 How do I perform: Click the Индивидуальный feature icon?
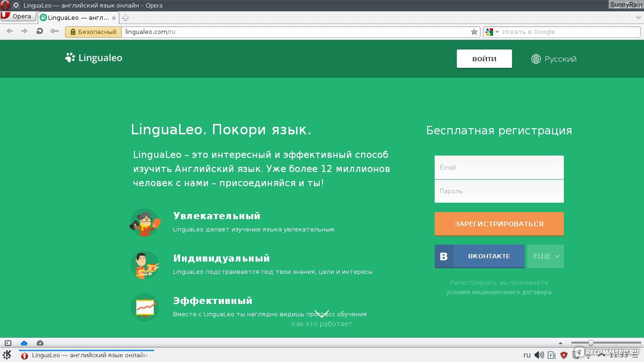coord(145,265)
